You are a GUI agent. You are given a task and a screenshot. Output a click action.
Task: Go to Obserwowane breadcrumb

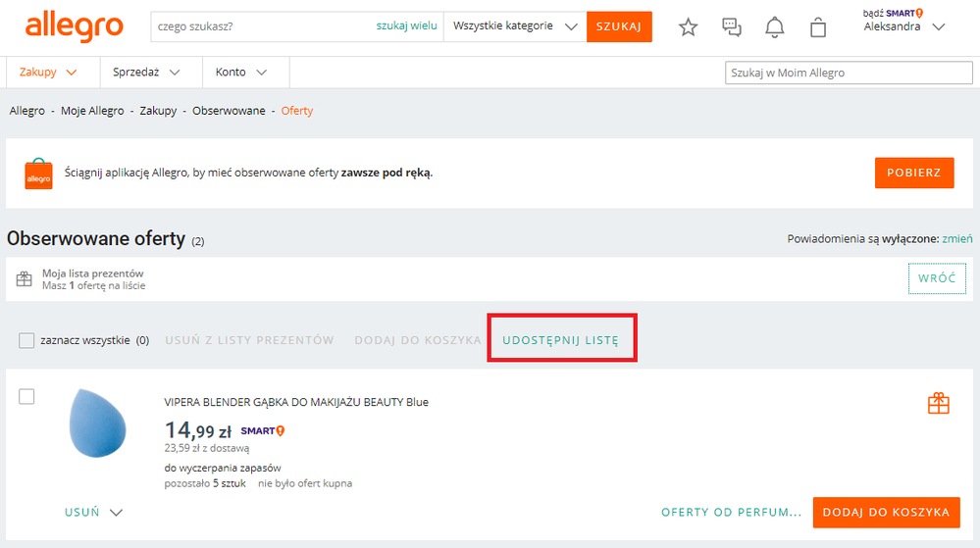coord(229,111)
